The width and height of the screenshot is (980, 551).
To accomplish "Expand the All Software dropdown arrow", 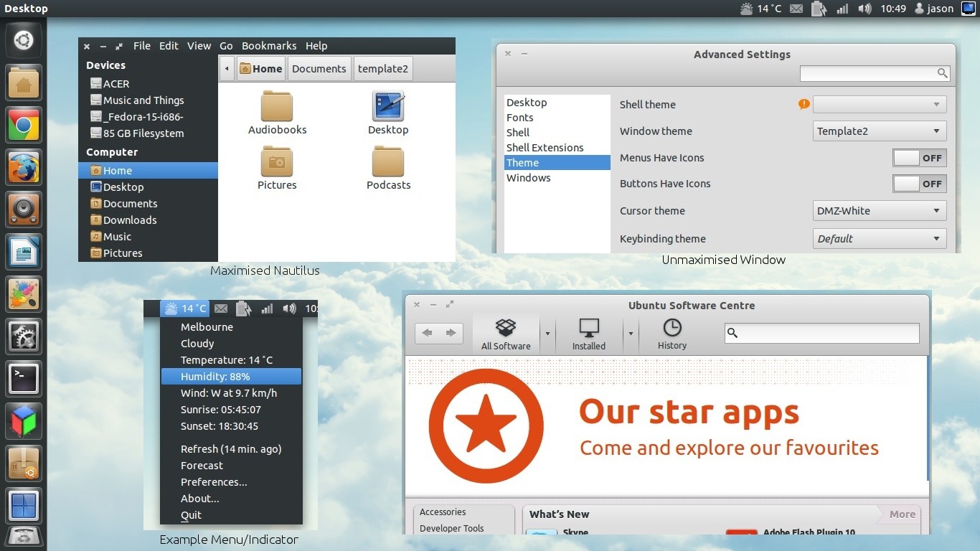I will (547, 334).
